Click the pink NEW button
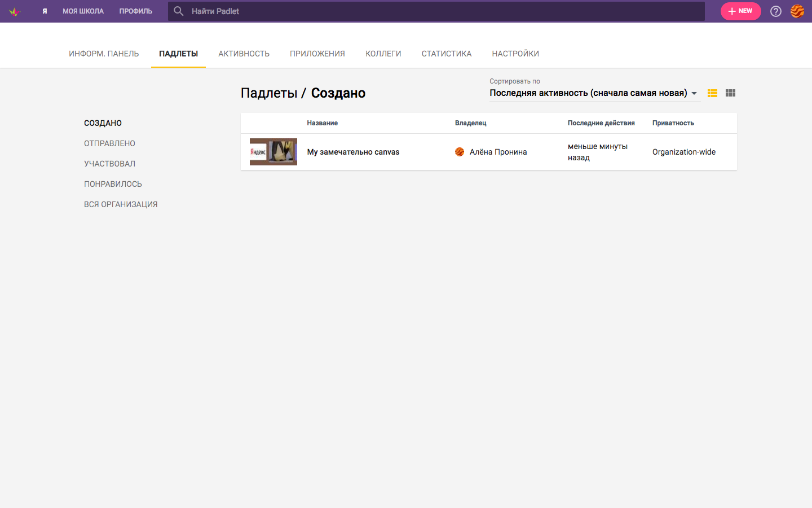Screen dimensions: 812x508 pyautogui.click(x=740, y=11)
